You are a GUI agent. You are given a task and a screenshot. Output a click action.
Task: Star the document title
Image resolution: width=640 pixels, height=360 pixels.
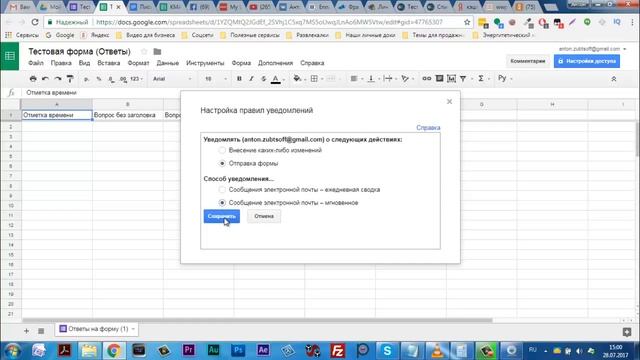point(144,51)
